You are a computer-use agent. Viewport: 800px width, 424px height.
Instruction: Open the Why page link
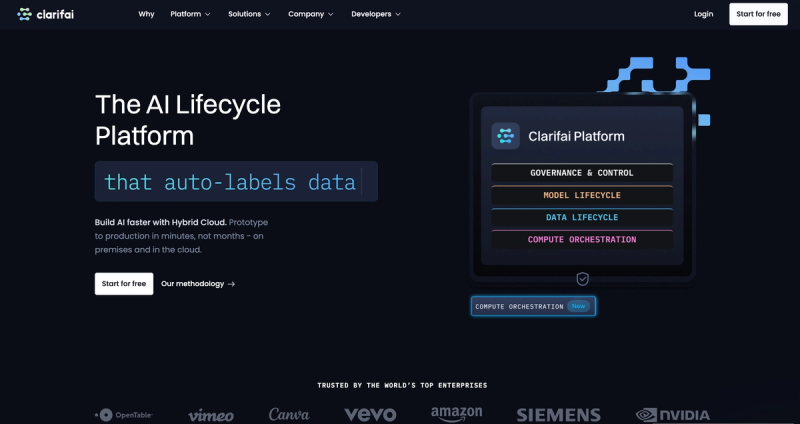click(146, 14)
